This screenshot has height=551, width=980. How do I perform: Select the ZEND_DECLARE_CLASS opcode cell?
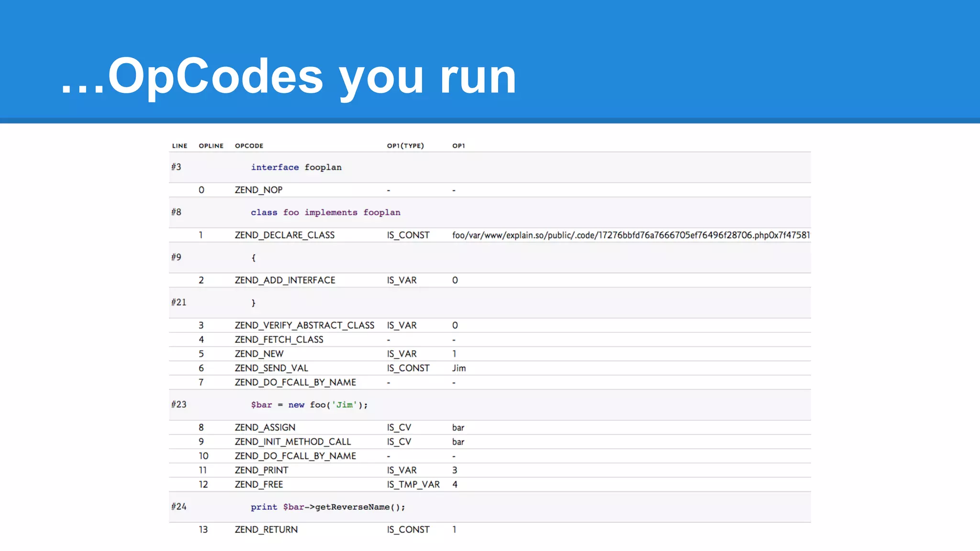click(x=285, y=235)
